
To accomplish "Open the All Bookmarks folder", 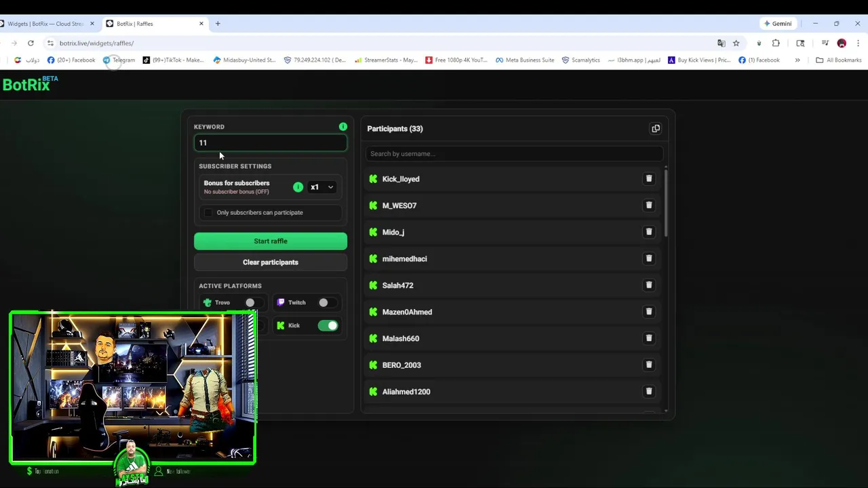I will tap(839, 60).
